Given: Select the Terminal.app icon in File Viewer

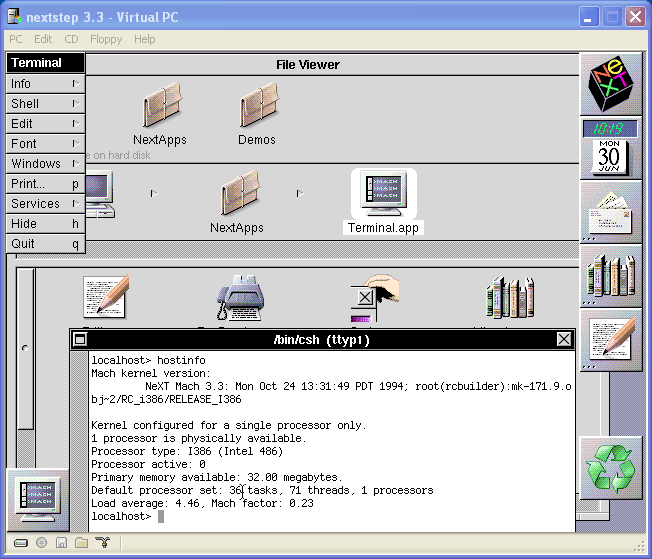Looking at the screenshot, I should pos(383,195).
